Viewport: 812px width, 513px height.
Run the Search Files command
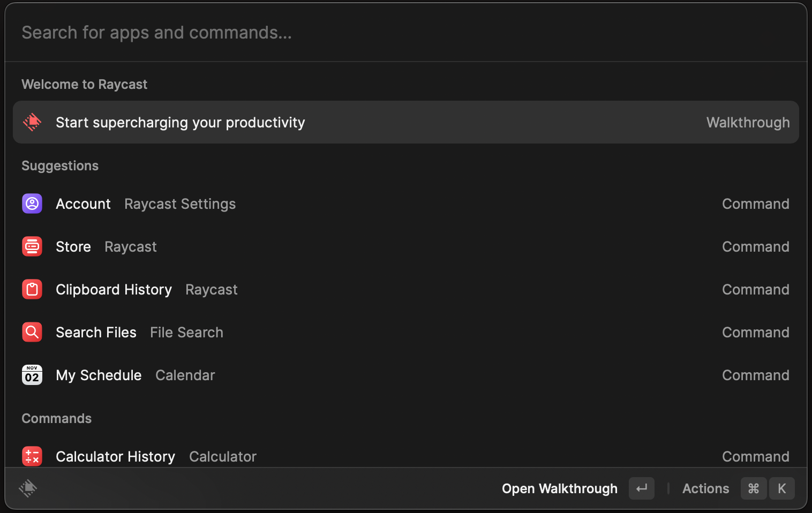pyautogui.click(x=96, y=333)
